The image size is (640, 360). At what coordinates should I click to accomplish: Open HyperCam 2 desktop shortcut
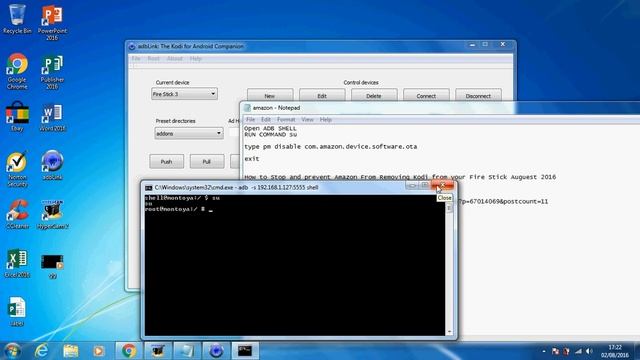52,214
